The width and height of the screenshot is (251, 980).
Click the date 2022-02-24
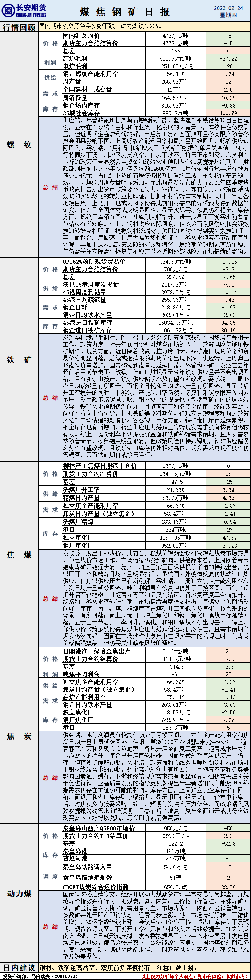[228, 8]
